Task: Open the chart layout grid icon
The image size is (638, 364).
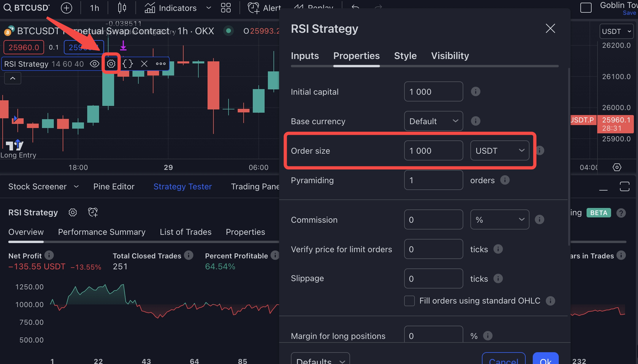Action: (x=226, y=8)
